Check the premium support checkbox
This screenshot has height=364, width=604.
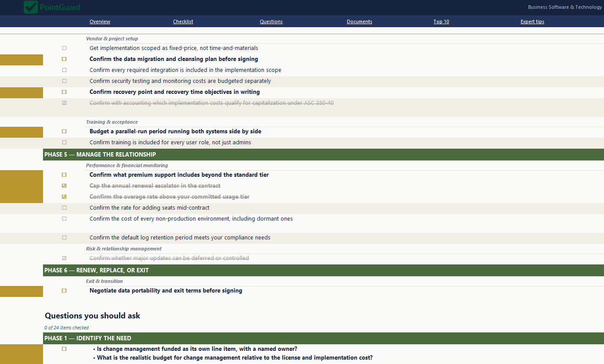click(64, 175)
